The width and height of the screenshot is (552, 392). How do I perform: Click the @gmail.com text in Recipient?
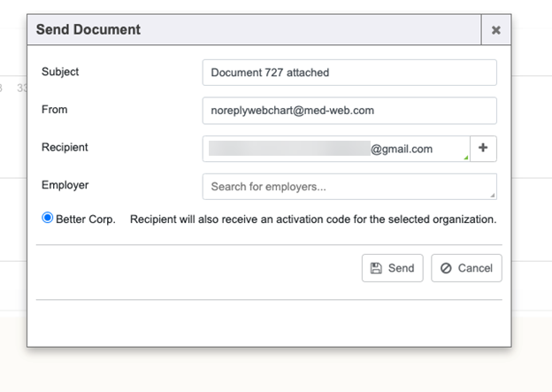[402, 149]
